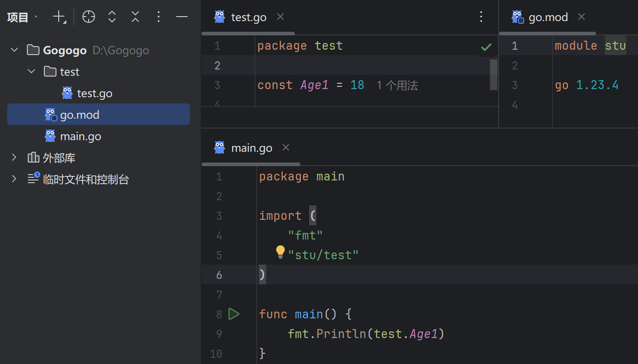
Task: Click the run gutter icon beside func main
Action: point(234,314)
